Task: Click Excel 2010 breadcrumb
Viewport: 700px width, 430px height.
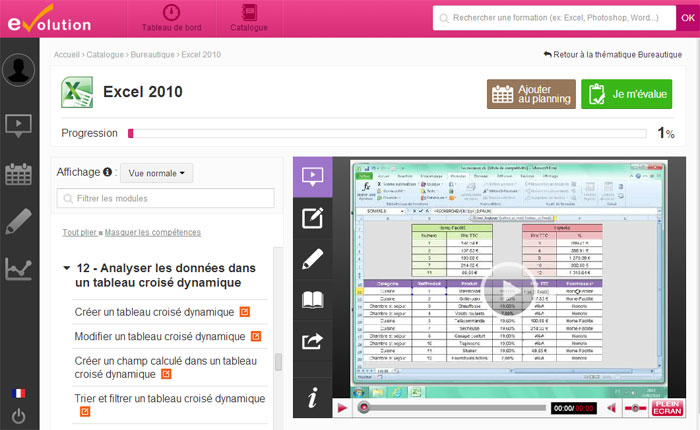Action: [201, 54]
